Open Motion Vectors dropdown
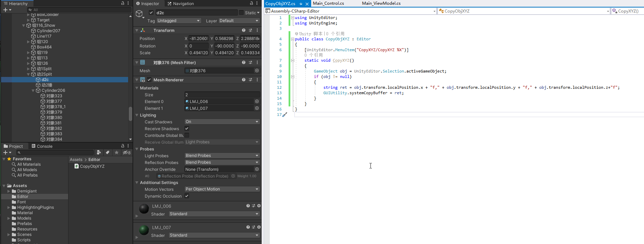 click(x=222, y=189)
